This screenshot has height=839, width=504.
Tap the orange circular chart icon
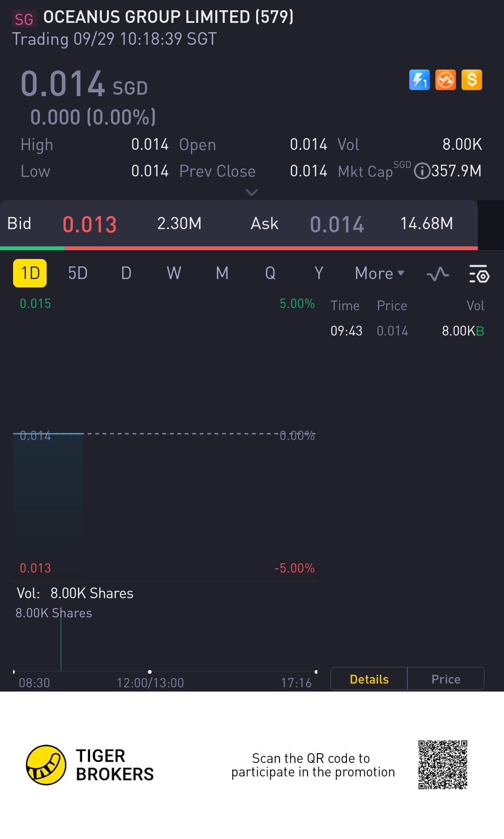[445, 80]
